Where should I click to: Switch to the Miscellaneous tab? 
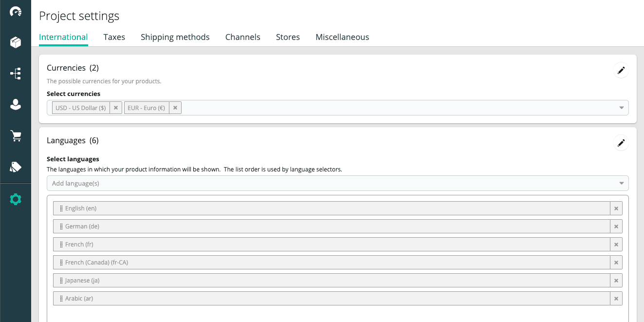pyautogui.click(x=342, y=37)
